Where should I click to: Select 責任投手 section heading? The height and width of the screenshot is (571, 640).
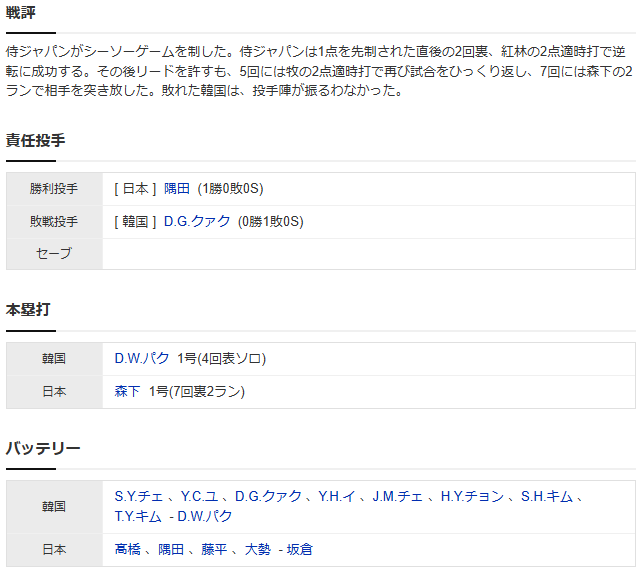36,140
